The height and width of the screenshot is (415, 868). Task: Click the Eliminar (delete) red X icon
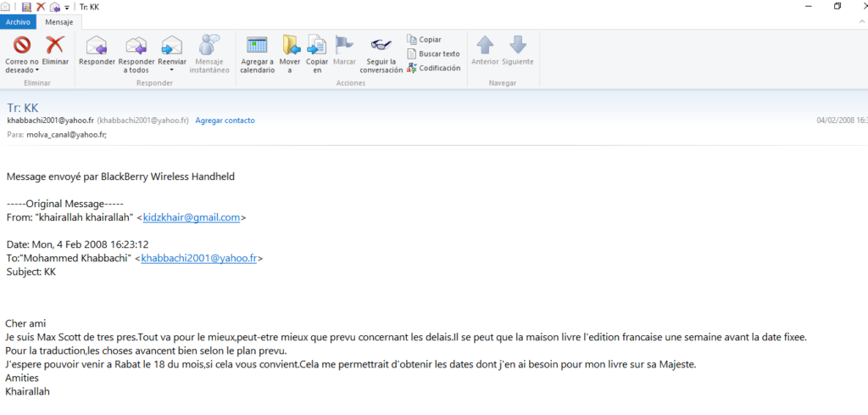tap(55, 46)
